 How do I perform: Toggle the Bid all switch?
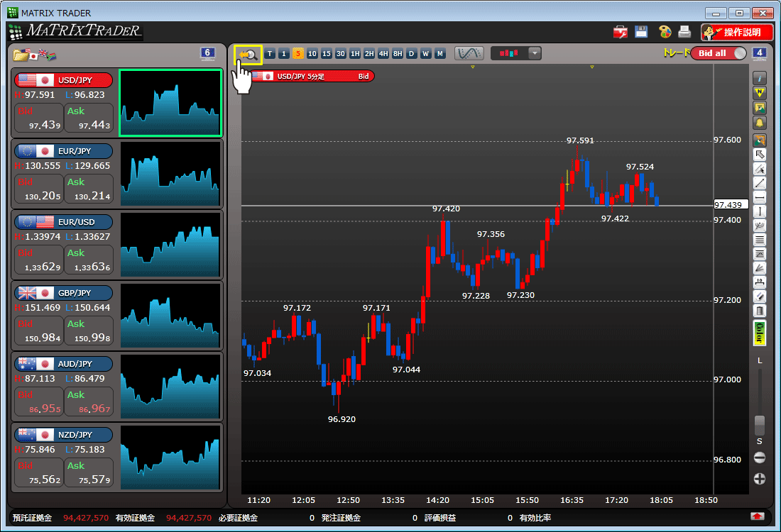(719, 53)
